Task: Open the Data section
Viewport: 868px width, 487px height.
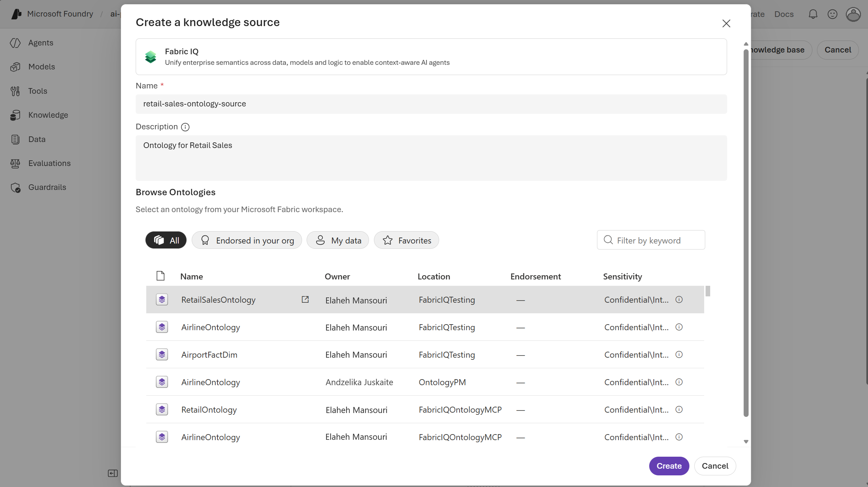Action: 37,139
